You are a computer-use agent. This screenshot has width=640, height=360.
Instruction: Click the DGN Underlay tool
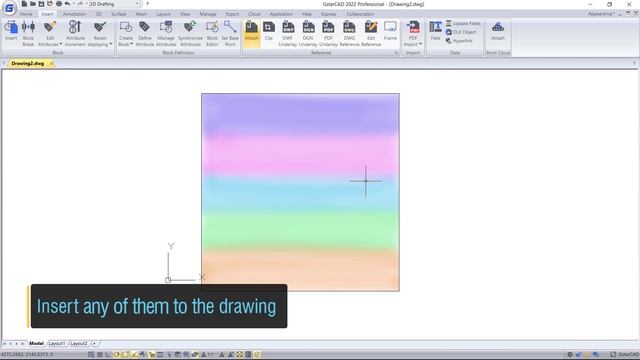(x=308, y=33)
